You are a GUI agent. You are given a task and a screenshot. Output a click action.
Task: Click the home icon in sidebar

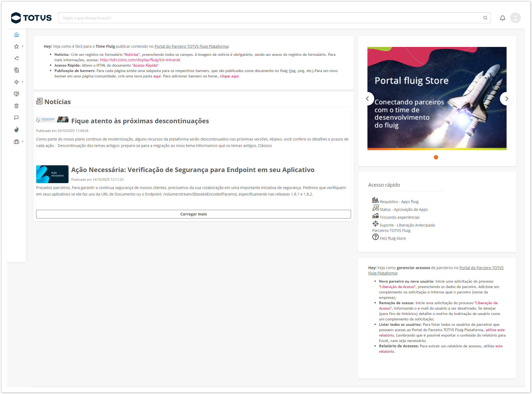(16, 35)
